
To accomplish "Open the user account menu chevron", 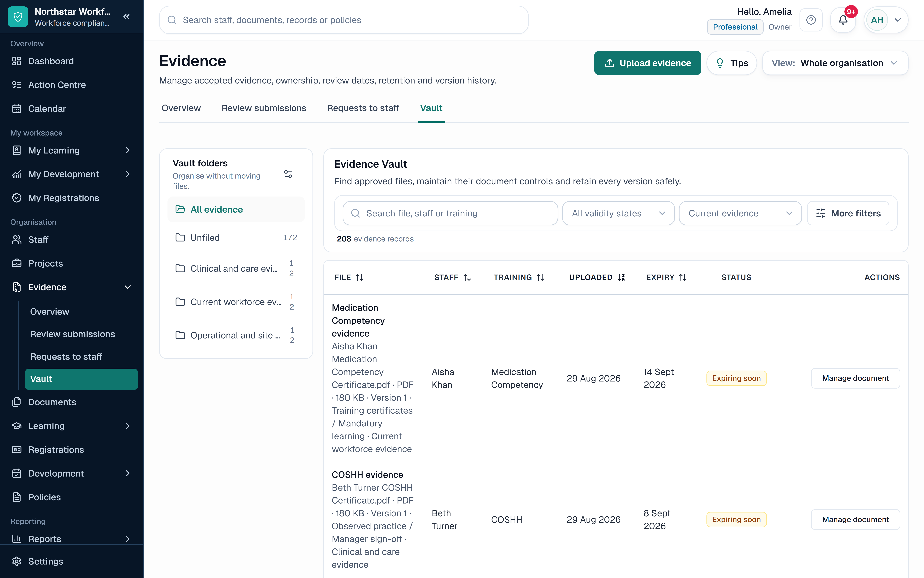I will point(898,20).
